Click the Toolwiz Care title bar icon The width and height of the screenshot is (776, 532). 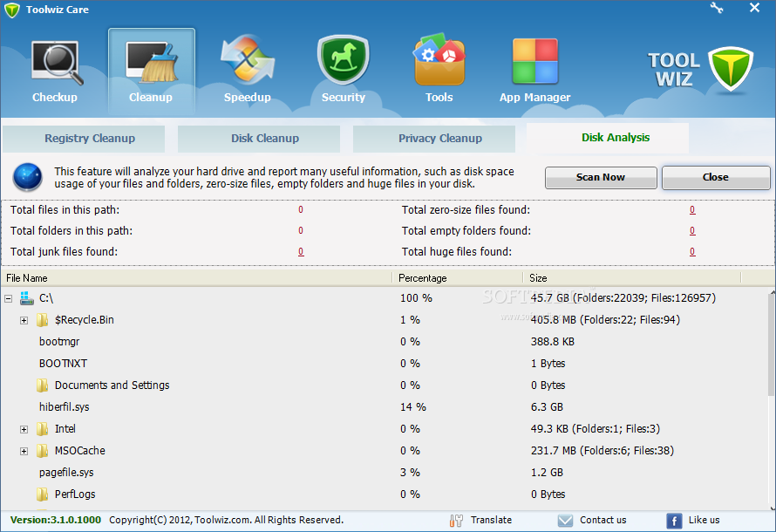[x=11, y=10]
